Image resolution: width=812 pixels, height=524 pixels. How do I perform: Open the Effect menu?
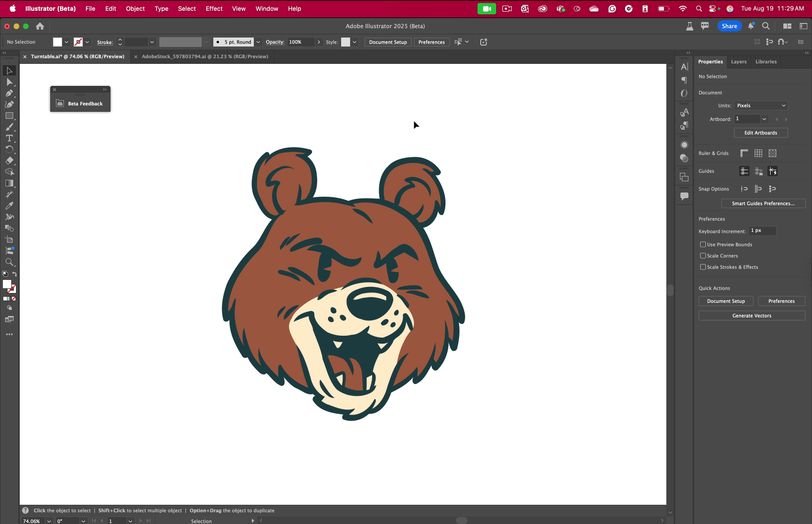point(214,8)
